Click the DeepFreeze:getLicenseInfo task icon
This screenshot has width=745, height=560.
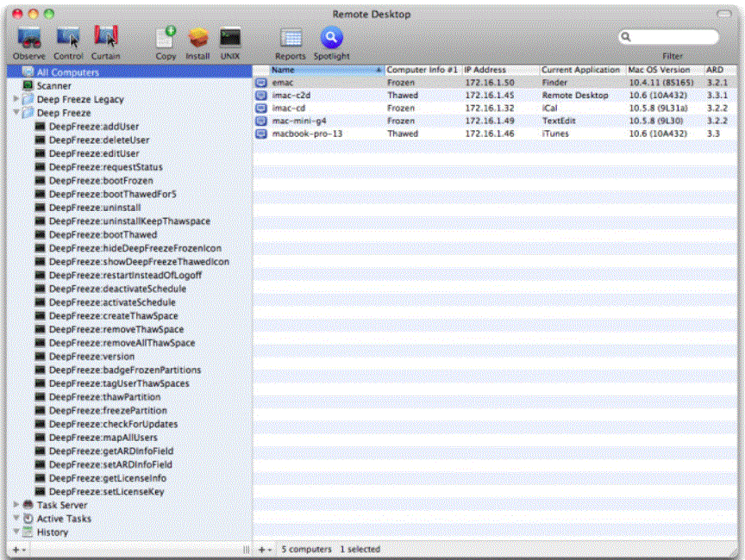(x=41, y=478)
